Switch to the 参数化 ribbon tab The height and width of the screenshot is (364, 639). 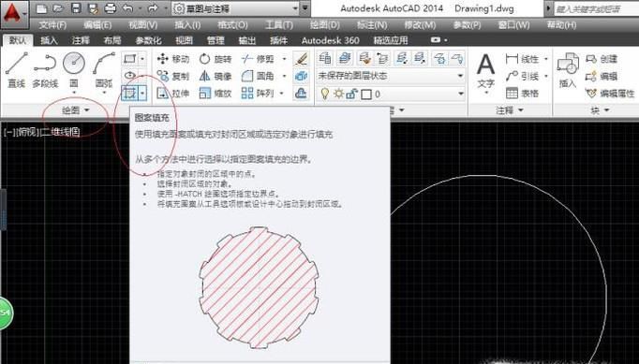pos(148,40)
